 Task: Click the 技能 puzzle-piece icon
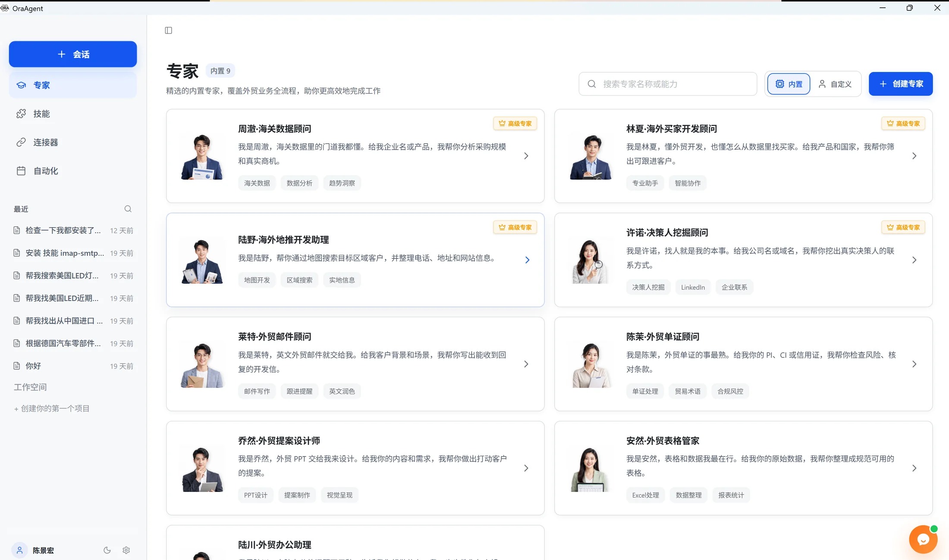(21, 114)
